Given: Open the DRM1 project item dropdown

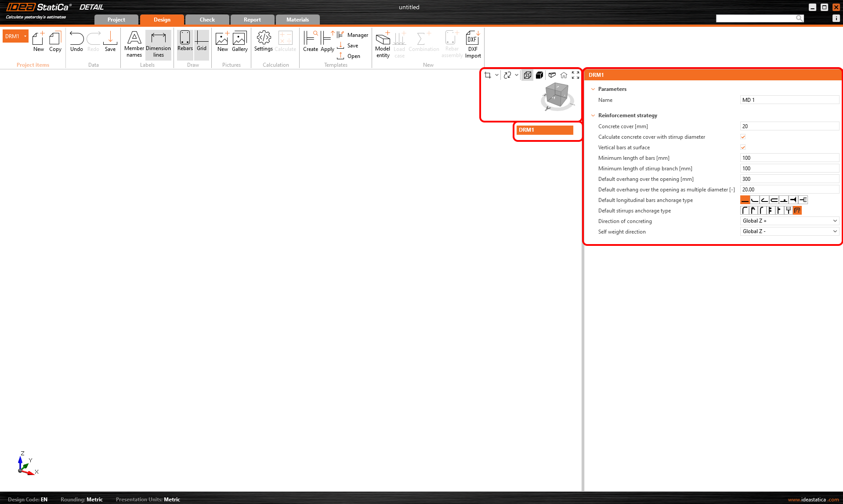Looking at the screenshot, I should click(25, 36).
